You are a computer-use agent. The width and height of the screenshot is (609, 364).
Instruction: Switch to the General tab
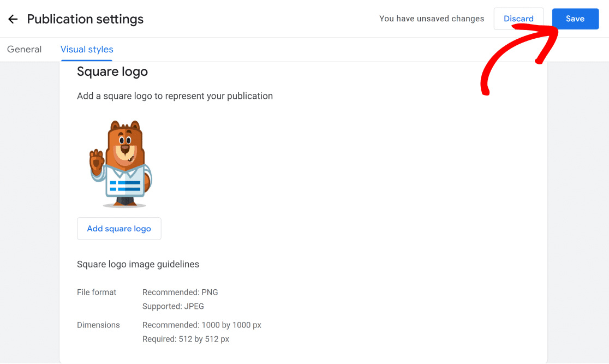click(x=24, y=49)
